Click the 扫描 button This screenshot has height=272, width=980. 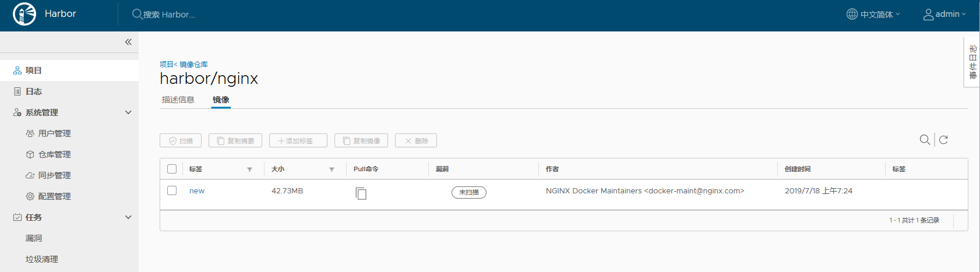click(181, 140)
